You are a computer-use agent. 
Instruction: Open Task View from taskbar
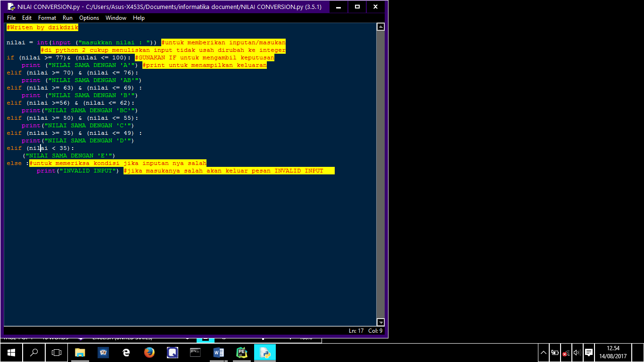(x=57, y=352)
